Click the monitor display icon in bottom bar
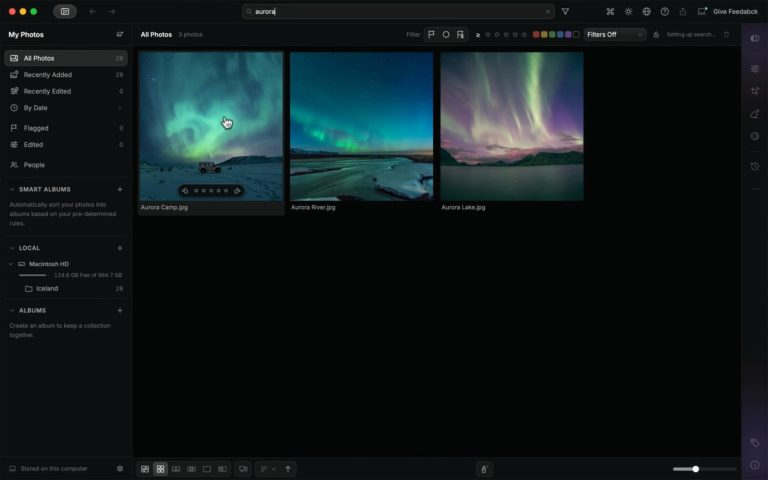This screenshot has width=768, height=480. coord(243,469)
